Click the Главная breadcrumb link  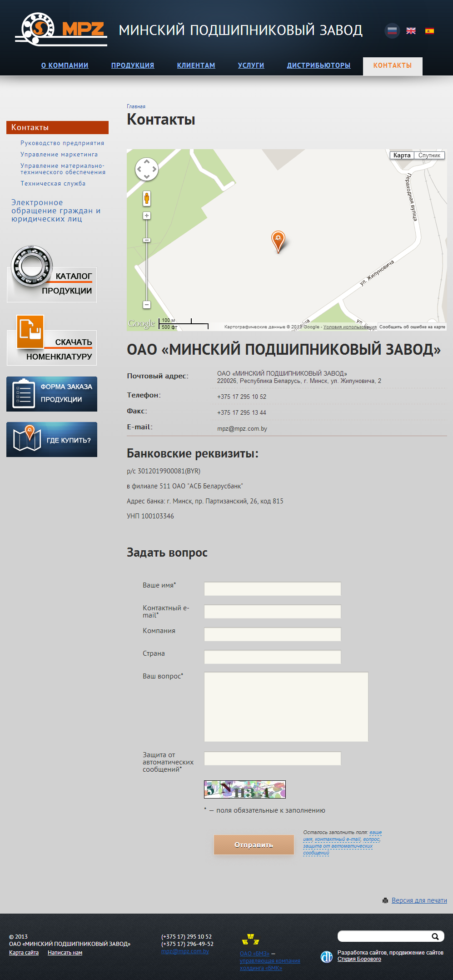(x=136, y=106)
